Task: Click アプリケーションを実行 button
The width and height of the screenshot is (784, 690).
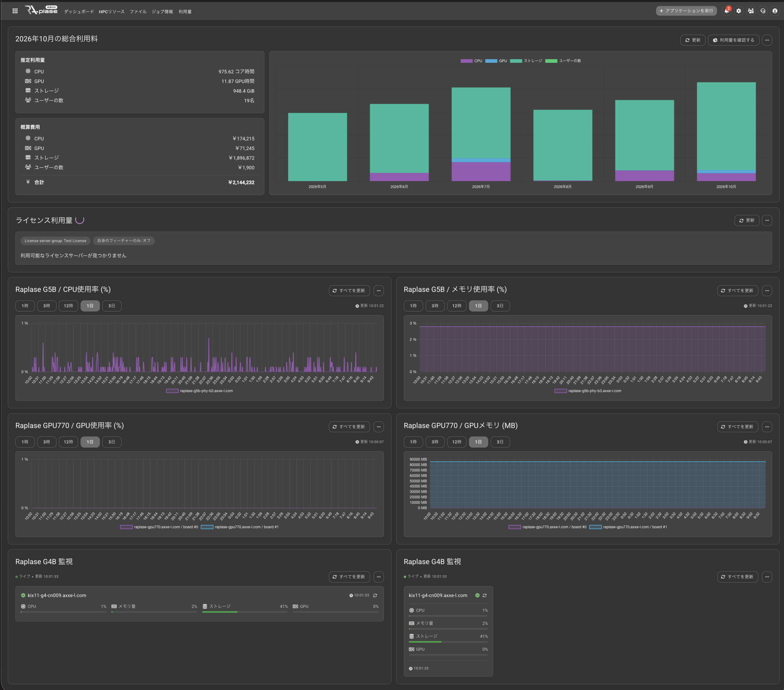Action: [x=686, y=11]
